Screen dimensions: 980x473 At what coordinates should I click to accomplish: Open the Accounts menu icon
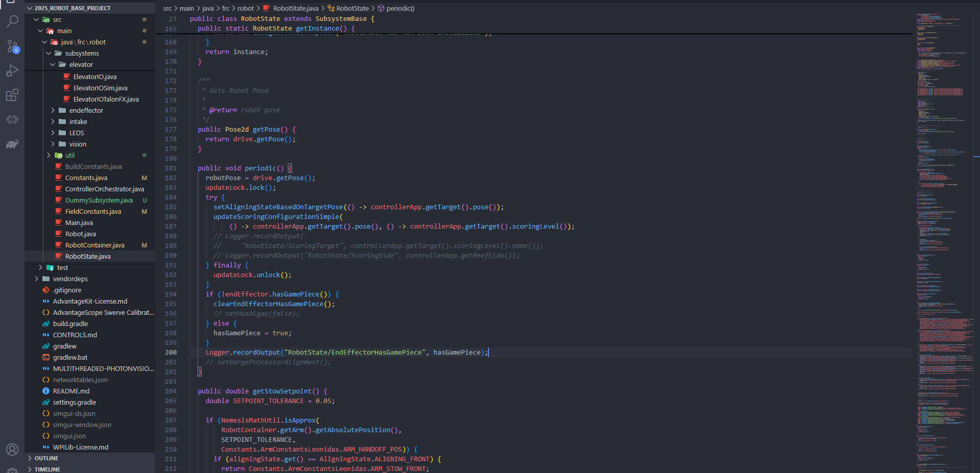12,450
